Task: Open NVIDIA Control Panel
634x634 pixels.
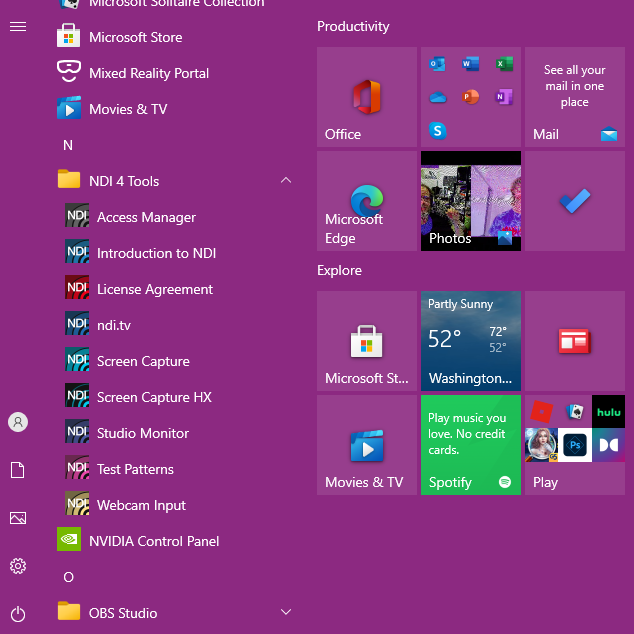Action: pos(174,541)
